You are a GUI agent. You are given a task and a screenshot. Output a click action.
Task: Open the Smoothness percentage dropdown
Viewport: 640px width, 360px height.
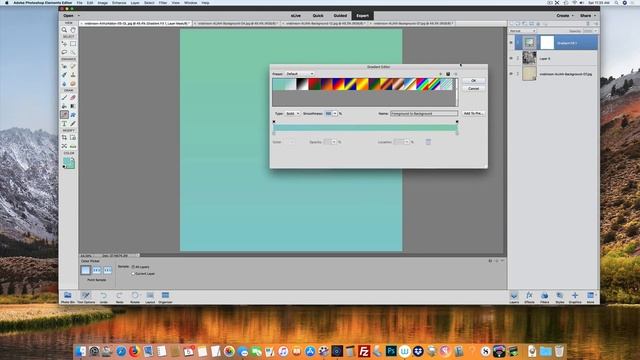coord(335,113)
